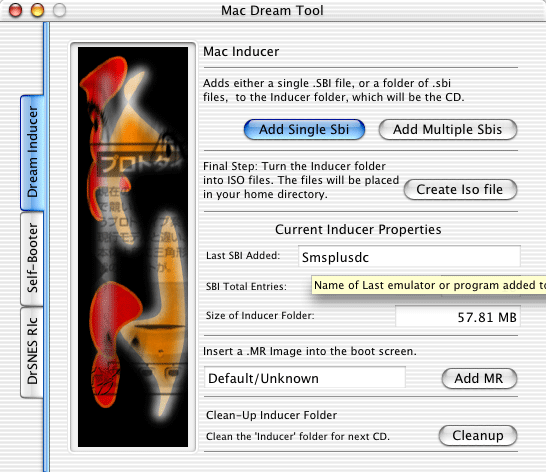This screenshot has width=546, height=472.
Task: Click the Mac Inducer heading
Action: [x=241, y=52]
